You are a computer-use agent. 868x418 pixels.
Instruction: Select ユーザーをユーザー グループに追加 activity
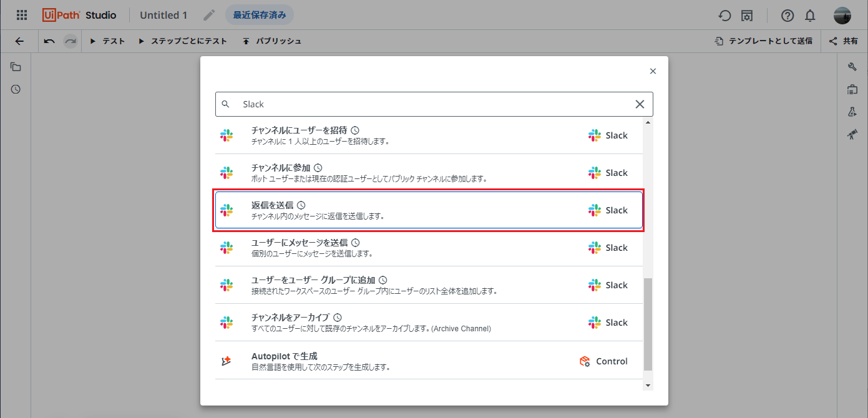pos(429,285)
